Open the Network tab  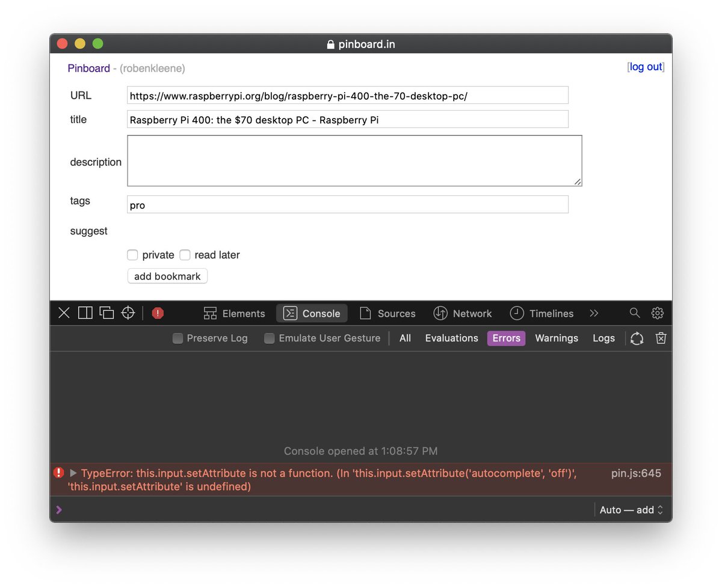(462, 313)
